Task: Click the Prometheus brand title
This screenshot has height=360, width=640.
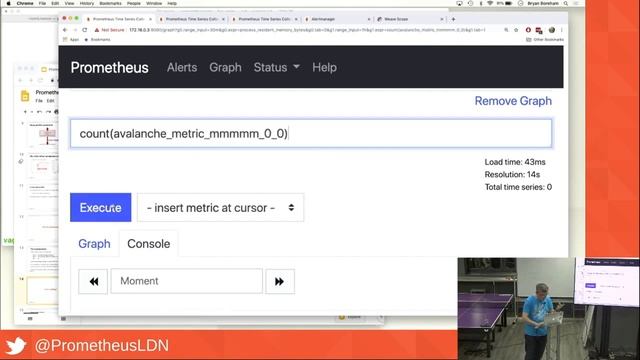Action: 109,68
